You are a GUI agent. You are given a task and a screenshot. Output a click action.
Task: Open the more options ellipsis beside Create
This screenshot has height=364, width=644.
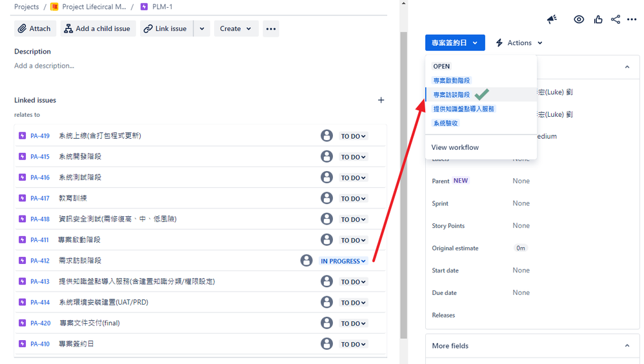point(270,29)
